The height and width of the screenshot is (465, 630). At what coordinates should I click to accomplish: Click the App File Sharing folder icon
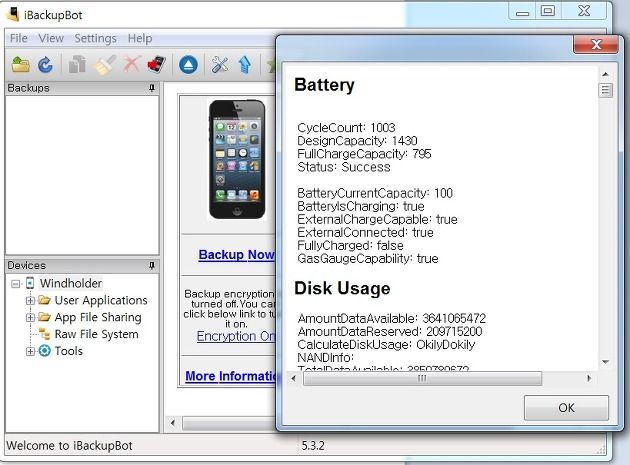click(44, 317)
